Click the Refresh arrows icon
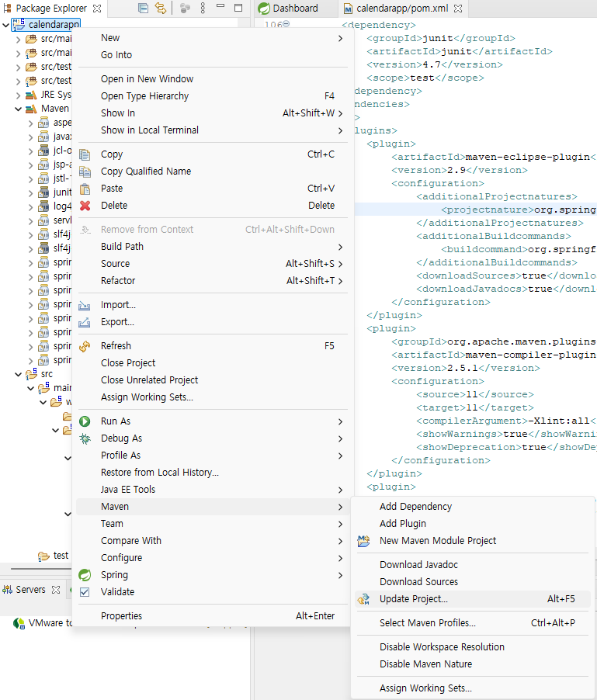 85,346
